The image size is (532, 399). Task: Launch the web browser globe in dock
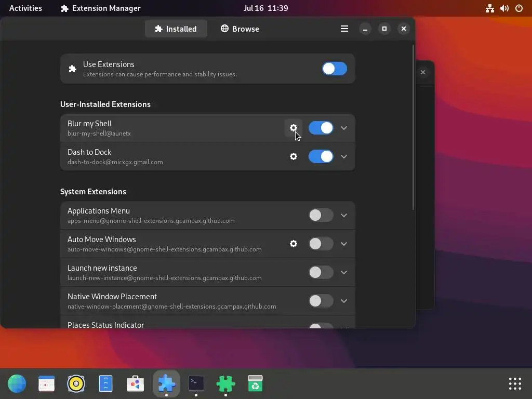pos(17,384)
